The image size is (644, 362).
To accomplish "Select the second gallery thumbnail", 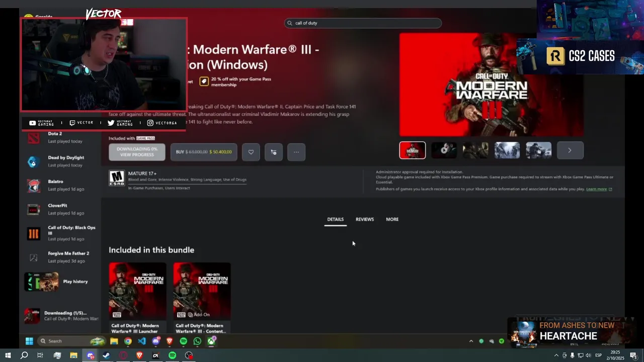I will [444, 150].
